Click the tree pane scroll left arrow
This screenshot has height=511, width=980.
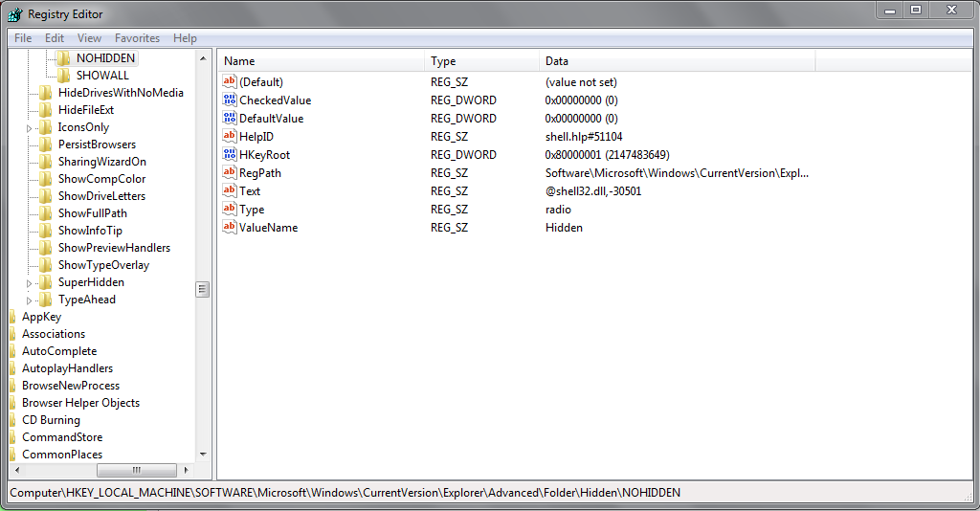17,470
